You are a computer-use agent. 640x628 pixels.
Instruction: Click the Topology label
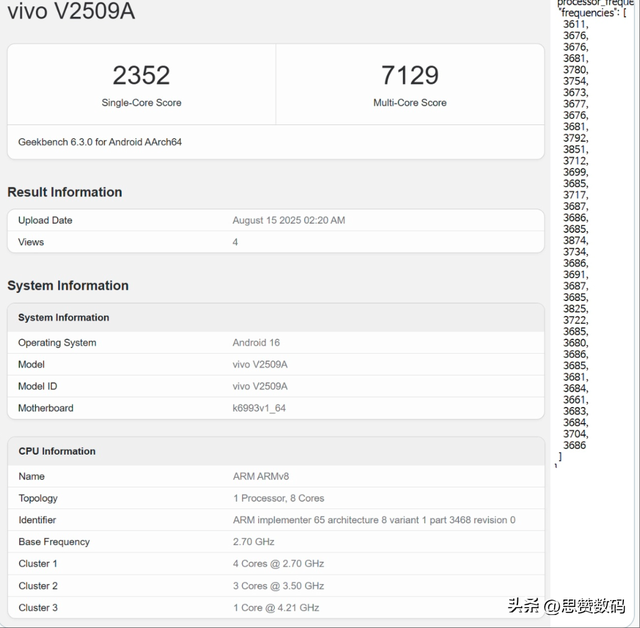click(x=38, y=498)
